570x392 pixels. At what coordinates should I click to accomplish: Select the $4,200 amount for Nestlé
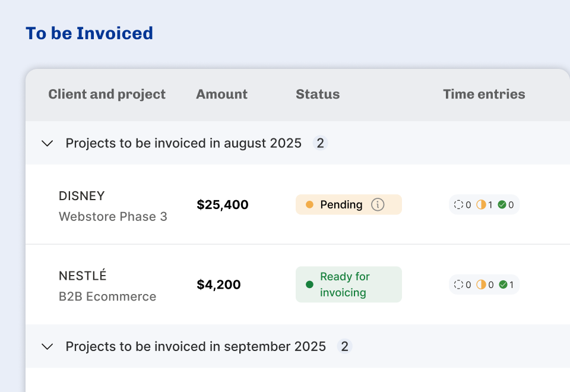(x=218, y=284)
